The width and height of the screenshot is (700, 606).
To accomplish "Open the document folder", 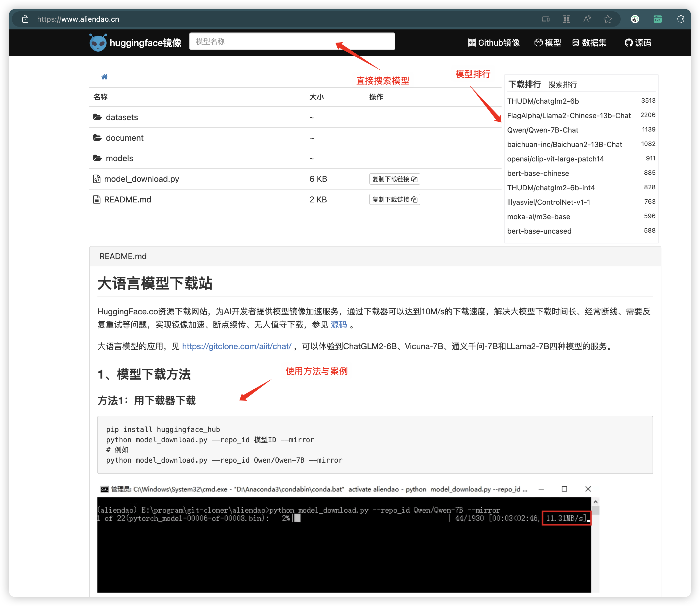I will [124, 138].
